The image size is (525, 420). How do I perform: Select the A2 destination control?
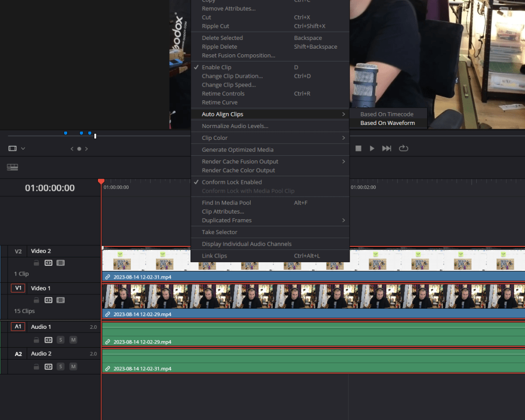point(18,354)
